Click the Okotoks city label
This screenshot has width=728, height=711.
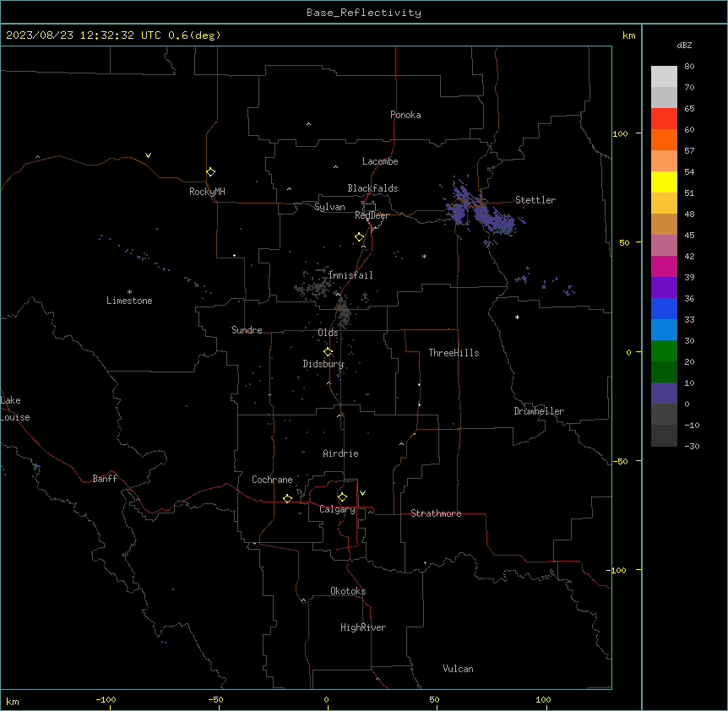point(348,591)
